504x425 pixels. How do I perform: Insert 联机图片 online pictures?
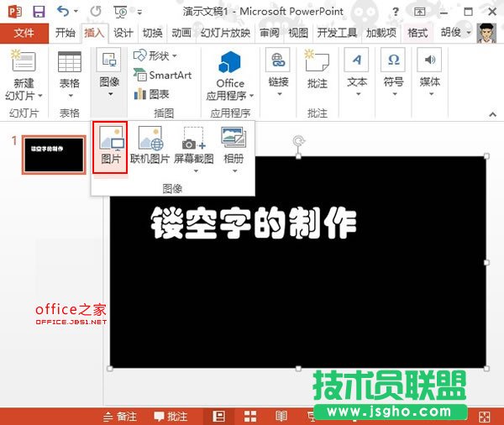[150, 145]
